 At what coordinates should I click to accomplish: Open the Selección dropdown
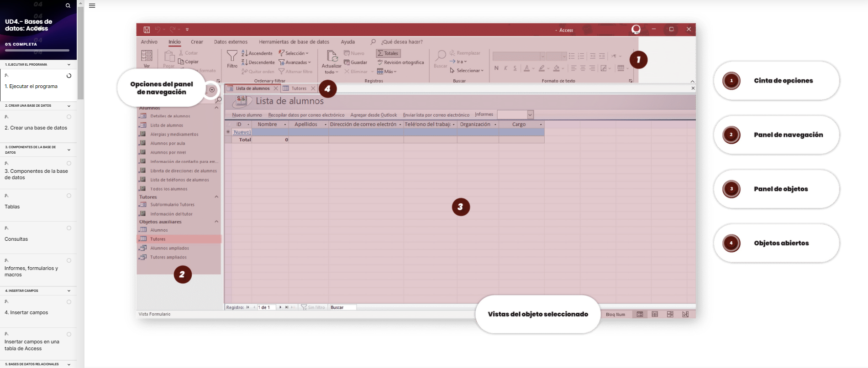294,53
